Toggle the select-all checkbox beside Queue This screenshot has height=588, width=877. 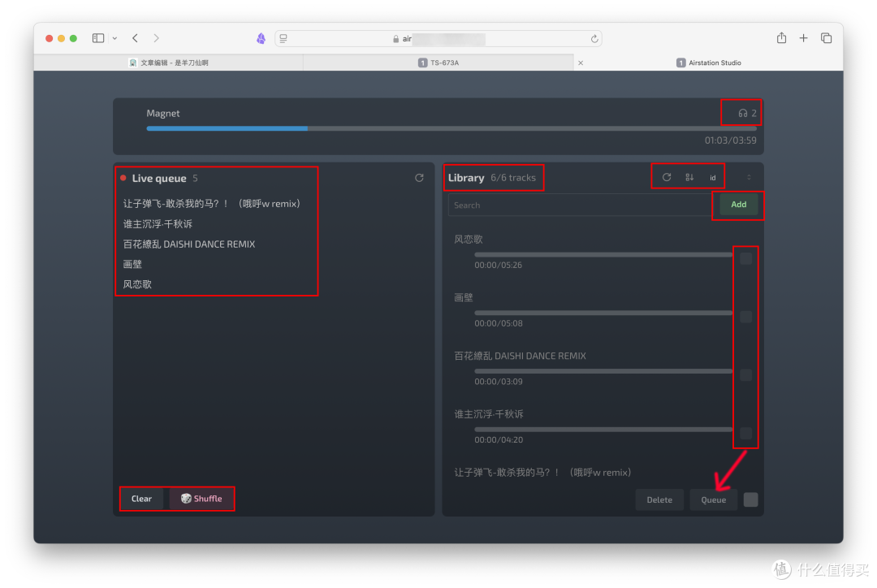(751, 499)
